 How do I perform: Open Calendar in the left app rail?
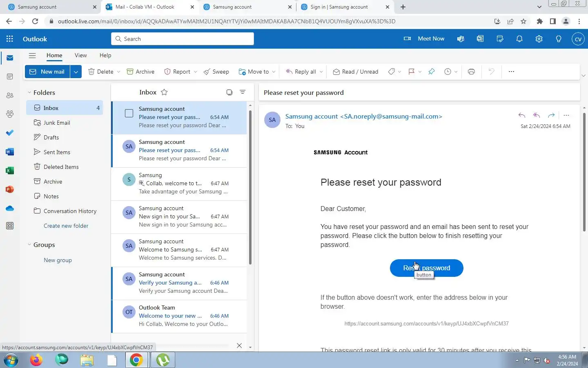[10, 76]
